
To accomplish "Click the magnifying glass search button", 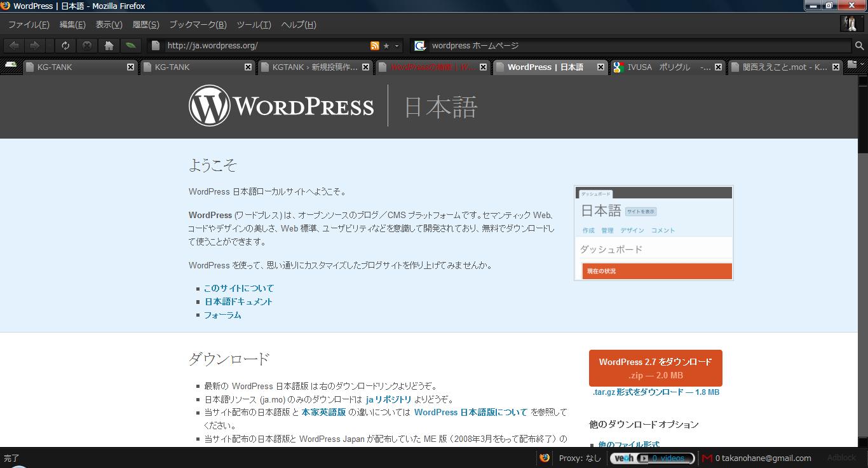I will point(859,46).
